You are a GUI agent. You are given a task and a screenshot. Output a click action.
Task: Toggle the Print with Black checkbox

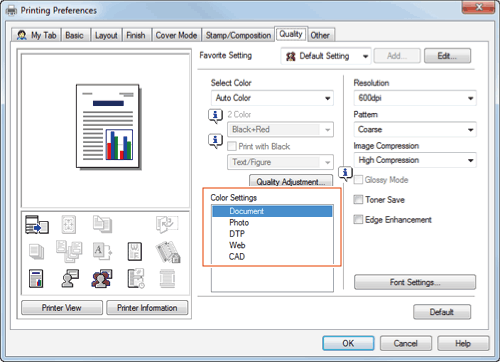coord(232,146)
